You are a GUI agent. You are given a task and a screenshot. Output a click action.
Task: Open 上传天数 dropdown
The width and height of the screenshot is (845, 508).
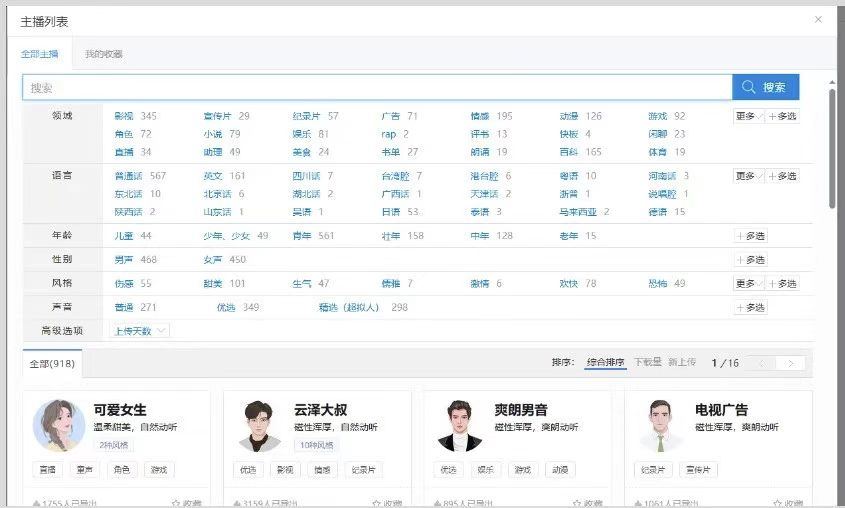(140, 331)
